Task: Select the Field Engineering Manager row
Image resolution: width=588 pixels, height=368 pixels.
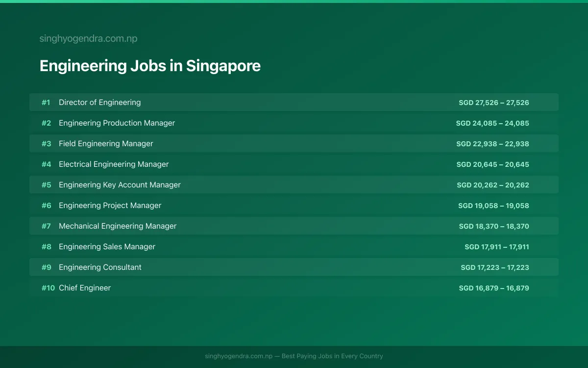Action: click(x=294, y=143)
